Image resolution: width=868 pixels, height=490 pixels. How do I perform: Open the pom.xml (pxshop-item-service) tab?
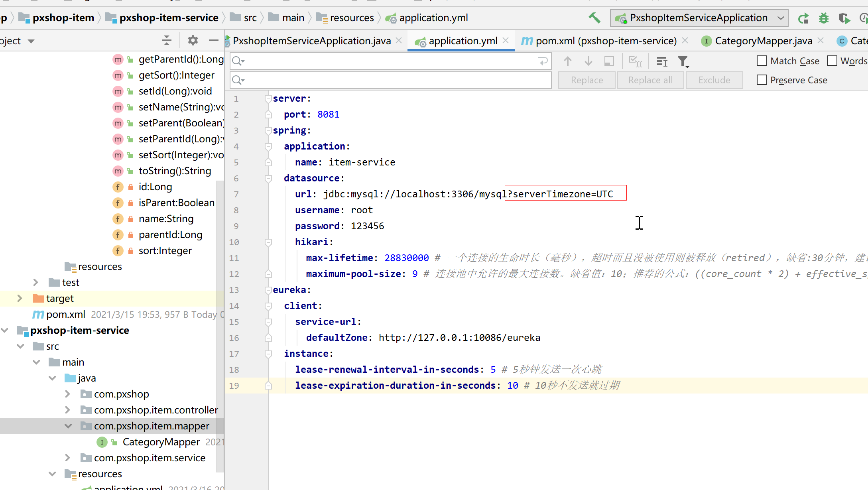(605, 41)
